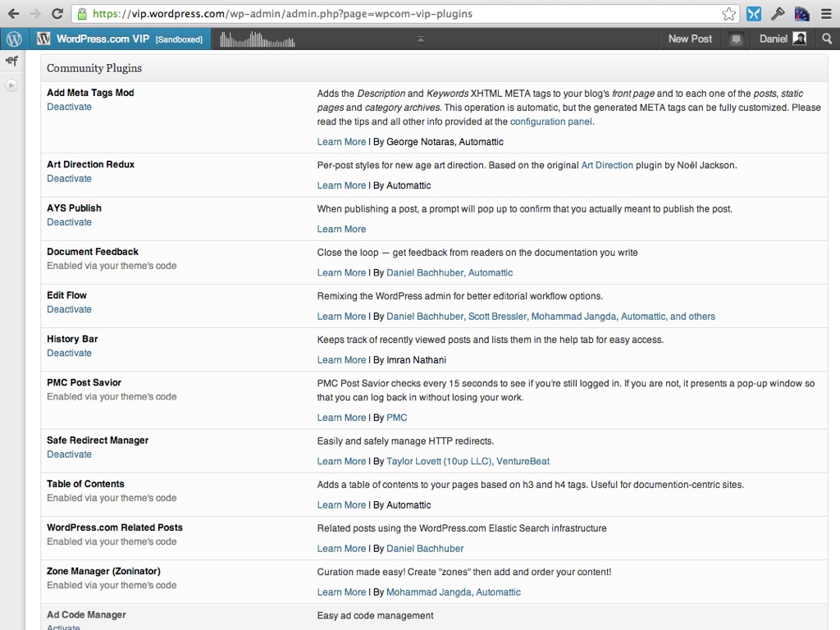Open Document Feedback authors link
Image resolution: width=840 pixels, height=630 pixels.
(450, 272)
